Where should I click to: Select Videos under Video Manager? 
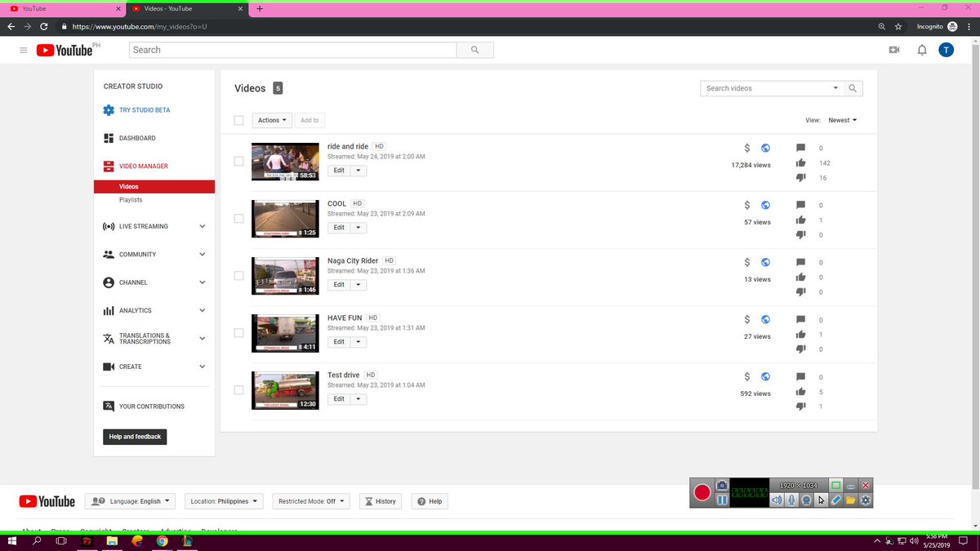[154, 187]
